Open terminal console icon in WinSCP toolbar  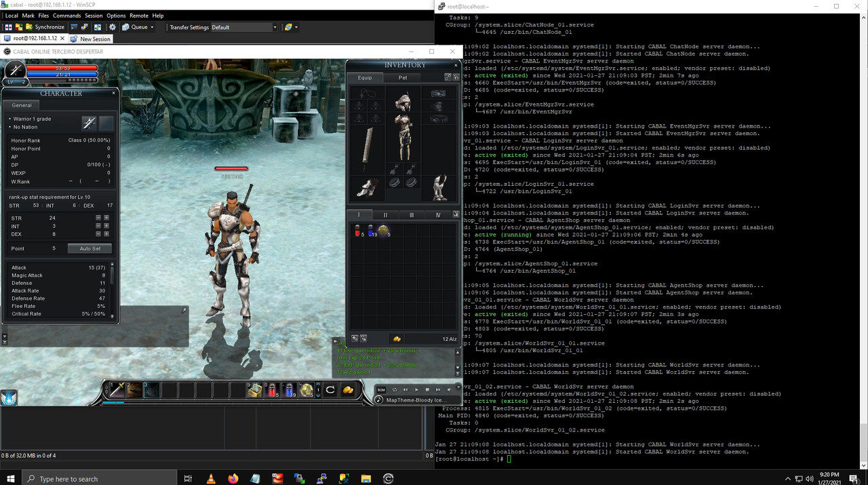tap(74, 27)
